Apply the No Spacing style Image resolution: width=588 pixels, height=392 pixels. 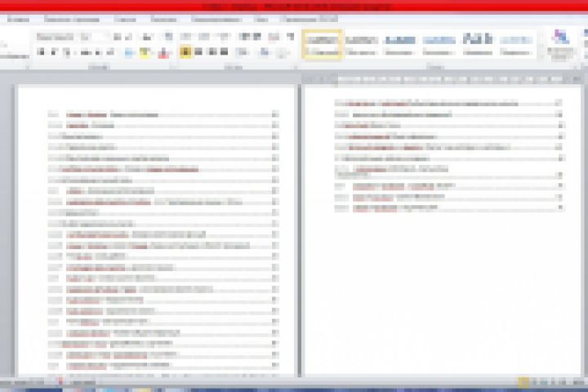click(x=361, y=45)
